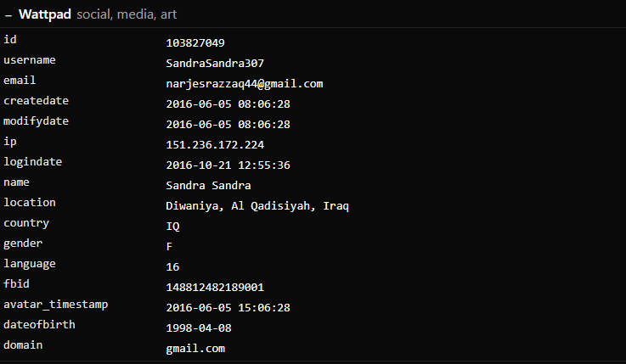
Task: Select the dateofbirth value 1998-04-08
Action: point(199,328)
